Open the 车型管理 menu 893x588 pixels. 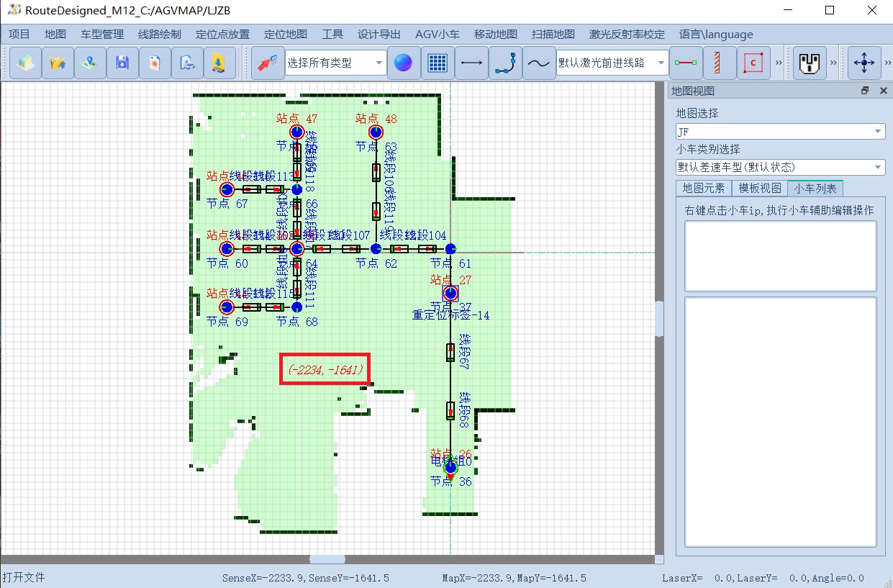point(102,34)
